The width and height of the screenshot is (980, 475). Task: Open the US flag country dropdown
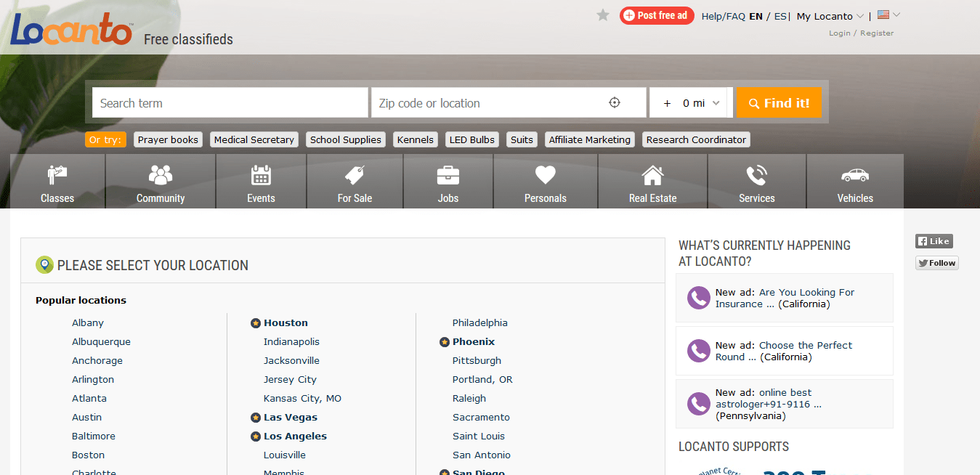tap(888, 15)
